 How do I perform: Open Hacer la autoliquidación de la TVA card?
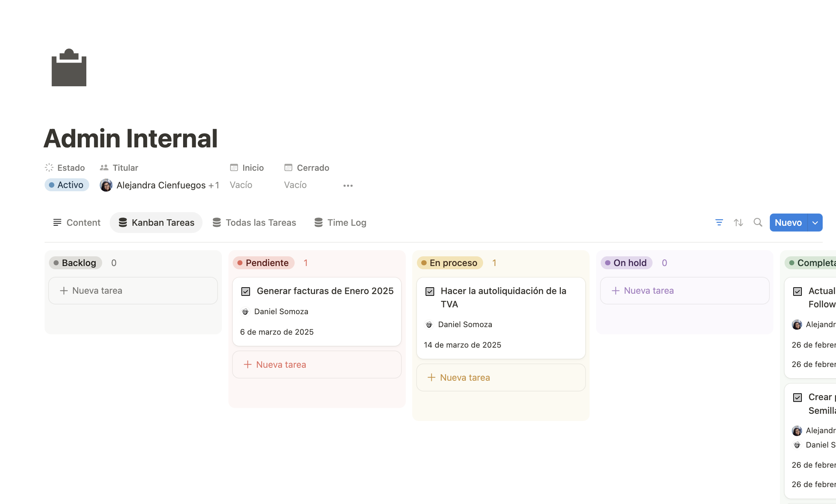[501, 318]
